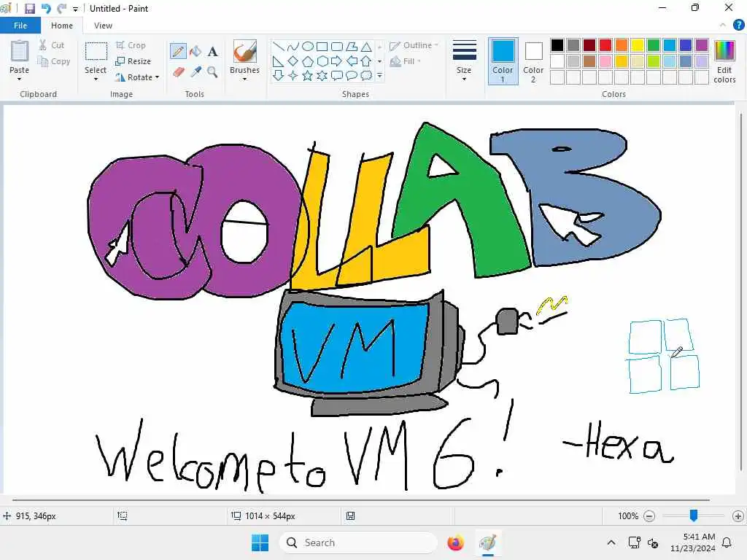
Task: Click the Cut button
Action: [51, 45]
